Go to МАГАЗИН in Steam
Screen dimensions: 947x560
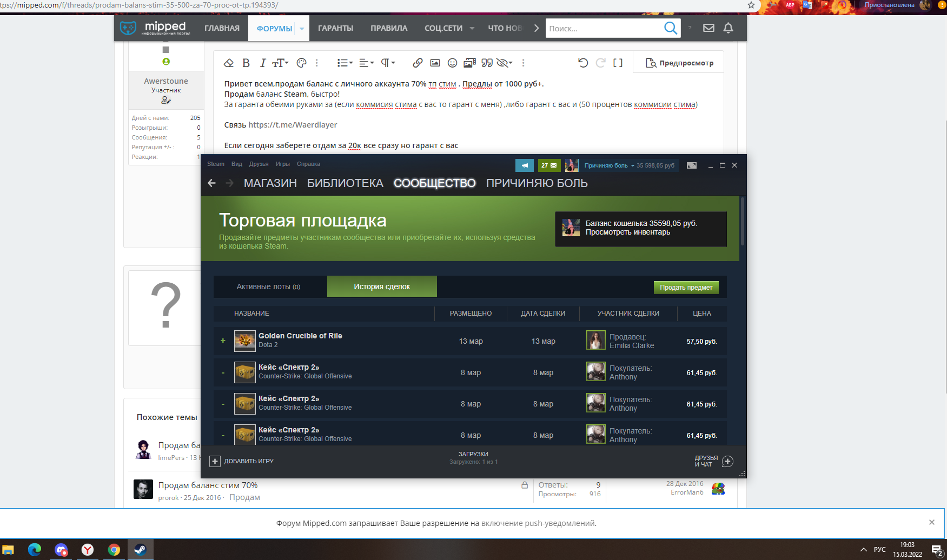pyautogui.click(x=270, y=183)
